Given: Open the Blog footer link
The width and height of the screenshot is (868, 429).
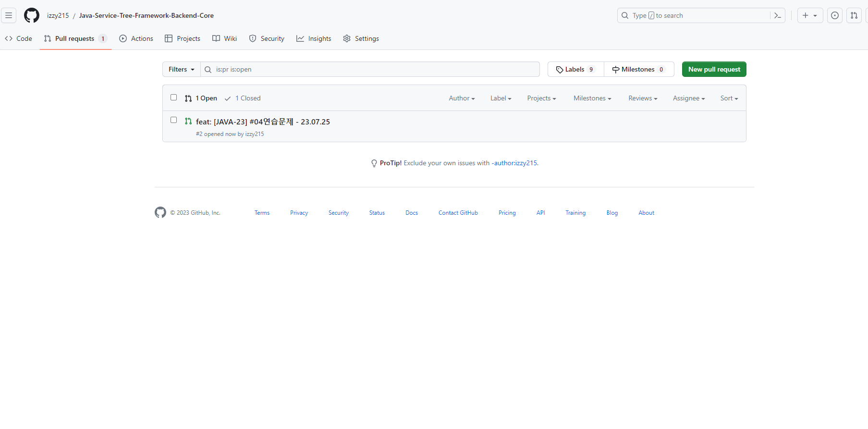Looking at the screenshot, I should 612,213.
